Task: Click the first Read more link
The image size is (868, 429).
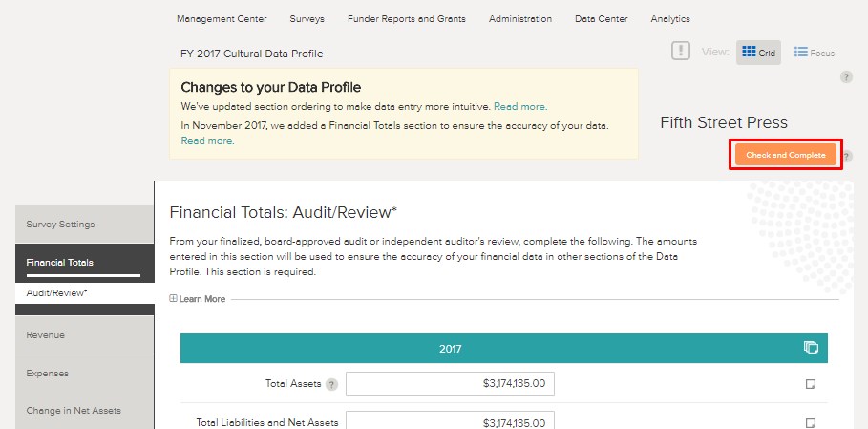Action: (x=520, y=106)
